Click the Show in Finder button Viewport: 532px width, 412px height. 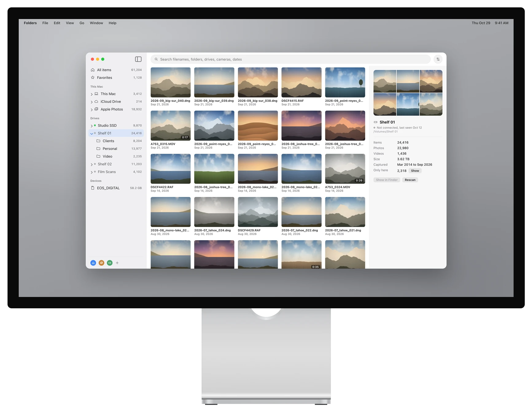386,180
